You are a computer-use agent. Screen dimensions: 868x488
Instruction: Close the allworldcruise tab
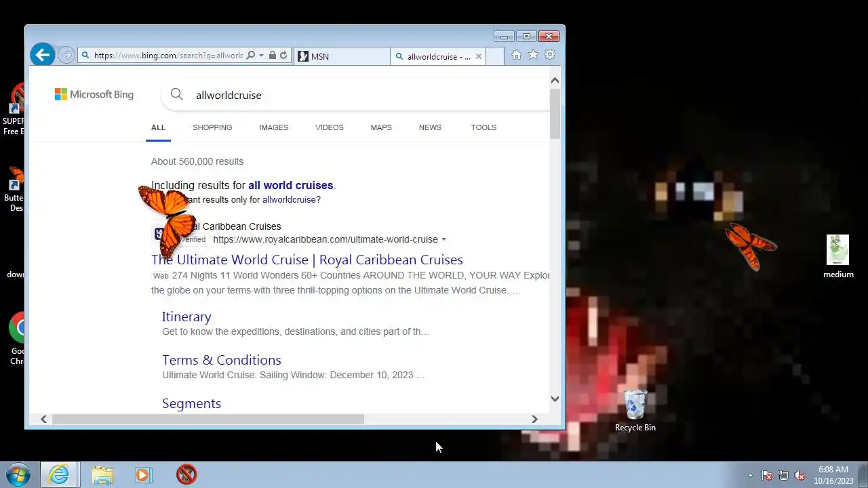(x=479, y=56)
